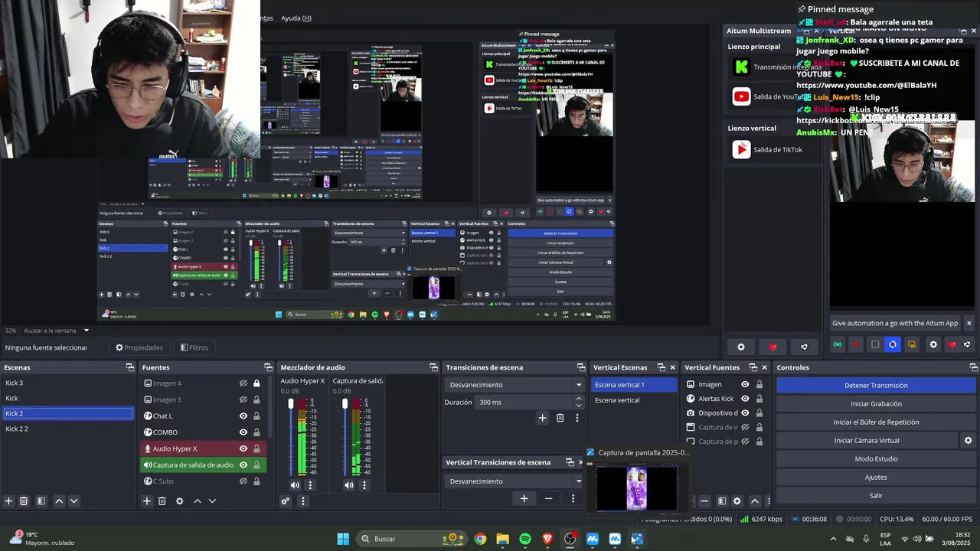Open Windows Start menu

(343, 539)
